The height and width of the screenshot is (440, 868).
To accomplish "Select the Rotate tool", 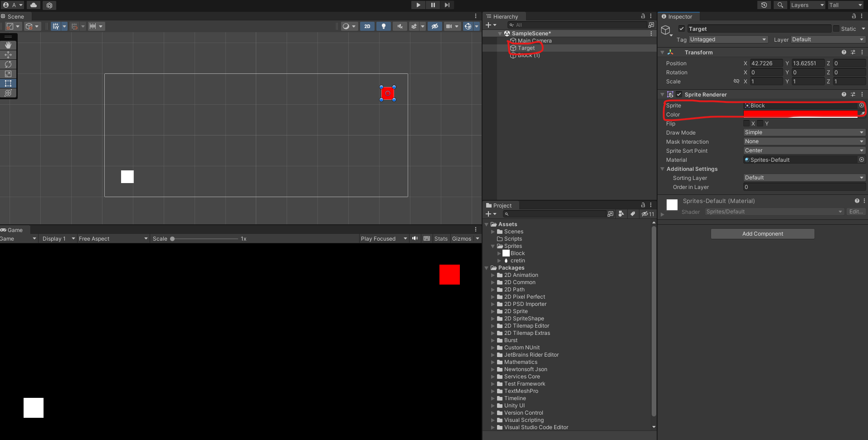I will click(8, 64).
